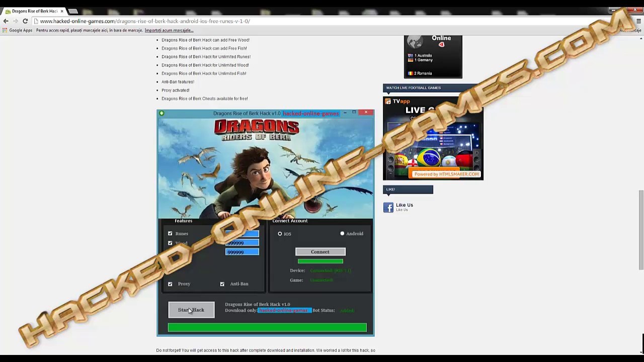Click the third amount field showing 999999
The image size is (644, 362).
coord(242,252)
